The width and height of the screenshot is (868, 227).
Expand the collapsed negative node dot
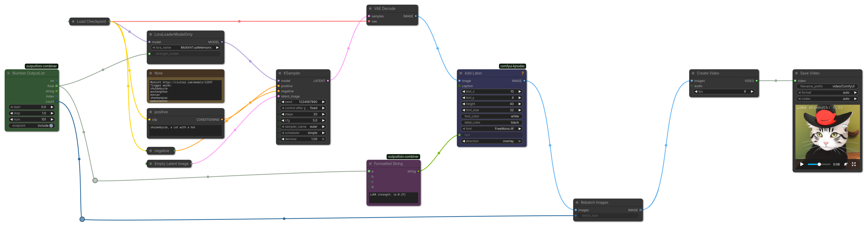(x=151, y=151)
